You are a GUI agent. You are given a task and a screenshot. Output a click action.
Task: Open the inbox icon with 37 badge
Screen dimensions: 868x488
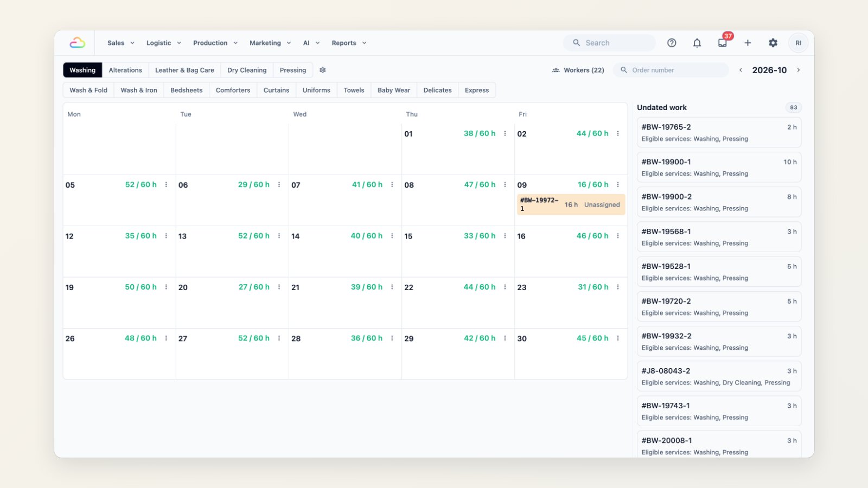pos(723,43)
